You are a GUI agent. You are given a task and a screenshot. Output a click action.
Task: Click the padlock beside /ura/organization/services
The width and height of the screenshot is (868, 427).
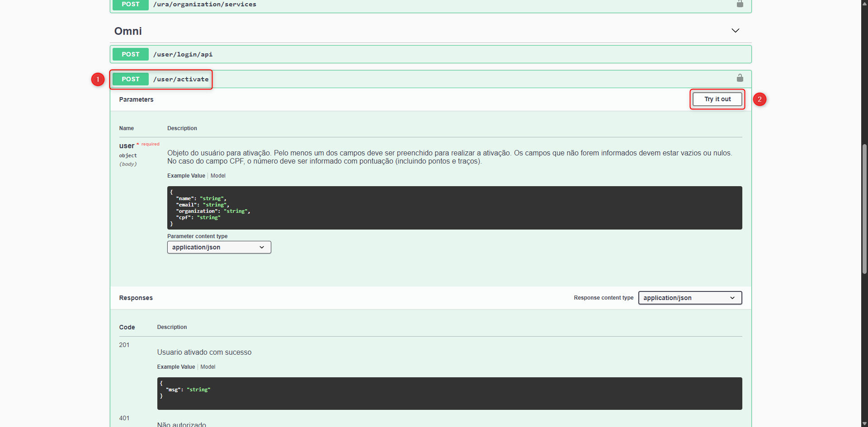(x=740, y=4)
